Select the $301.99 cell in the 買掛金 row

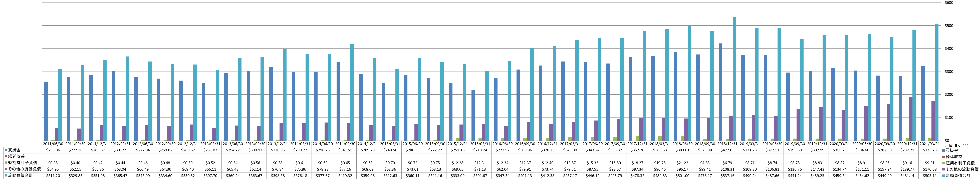120,150
